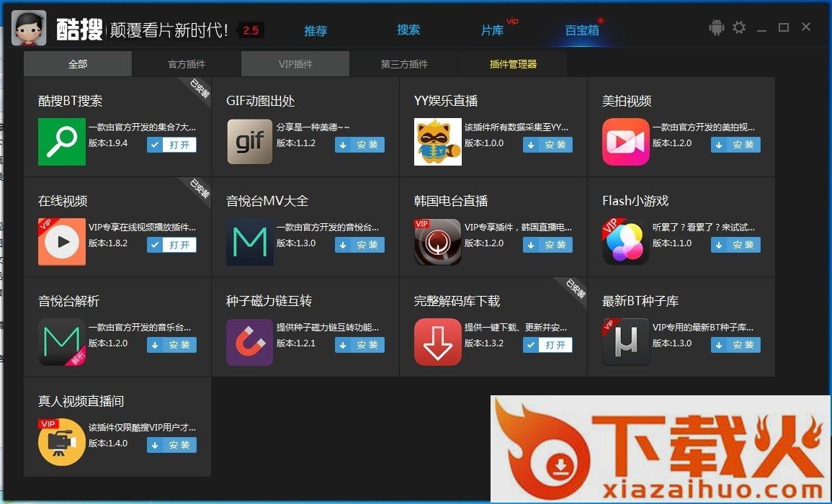The height and width of the screenshot is (504, 832).
Task: Install the 最新BT种子库 plugin
Action: coord(735,345)
